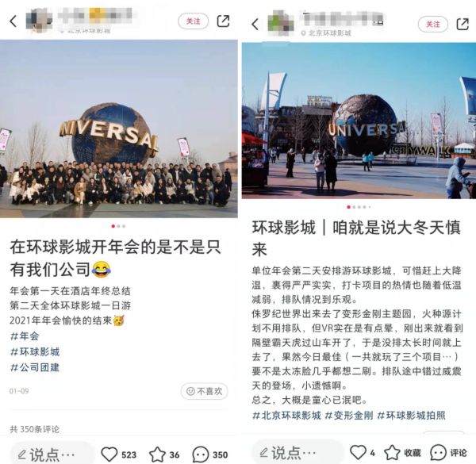Open the #公司团建 hashtag
This screenshot has height=464, width=476.
coord(35,367)
